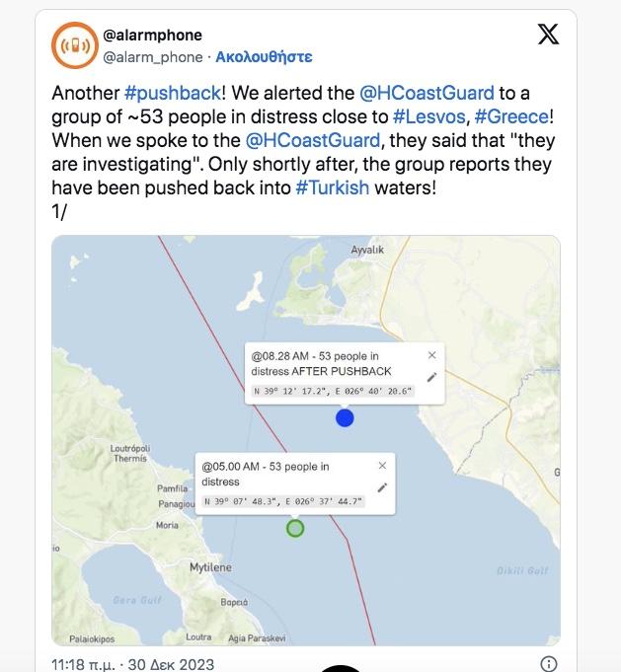
Task: Select the blue map marker
Action: coord(345,417)
